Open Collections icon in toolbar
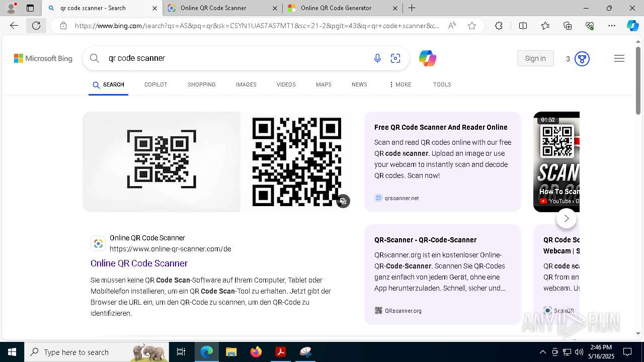 568,26
